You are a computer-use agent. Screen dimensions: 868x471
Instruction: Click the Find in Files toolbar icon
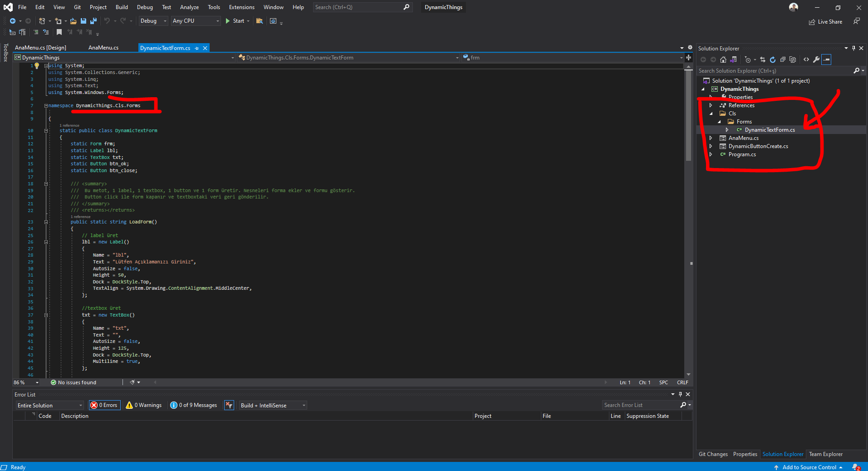(260, 21)
